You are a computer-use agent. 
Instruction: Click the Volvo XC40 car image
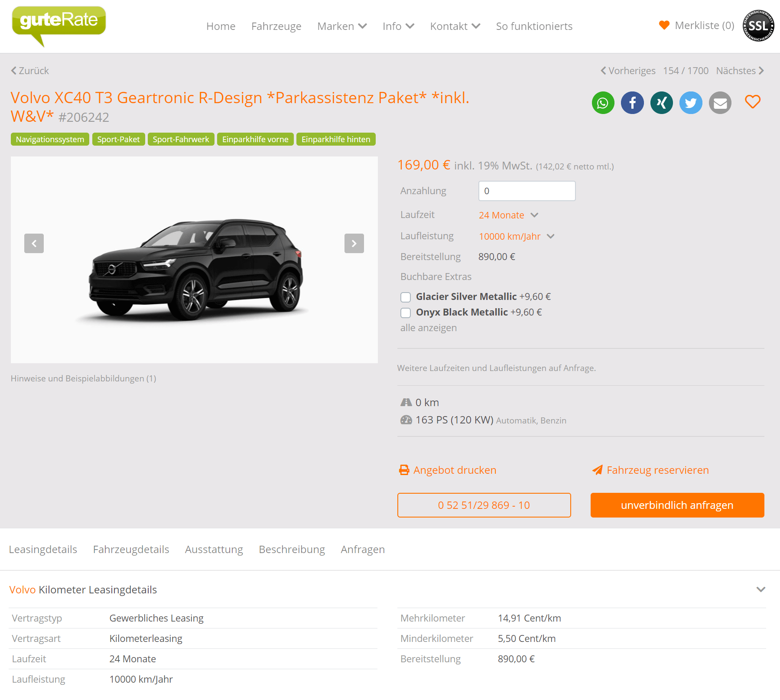194,260
